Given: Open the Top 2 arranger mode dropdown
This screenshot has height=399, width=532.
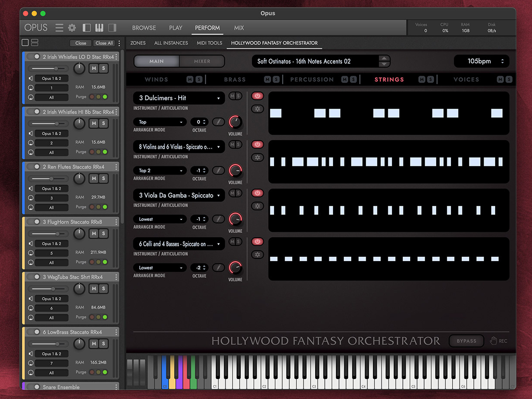Looking at the screenshot, I should pos(160,170).
